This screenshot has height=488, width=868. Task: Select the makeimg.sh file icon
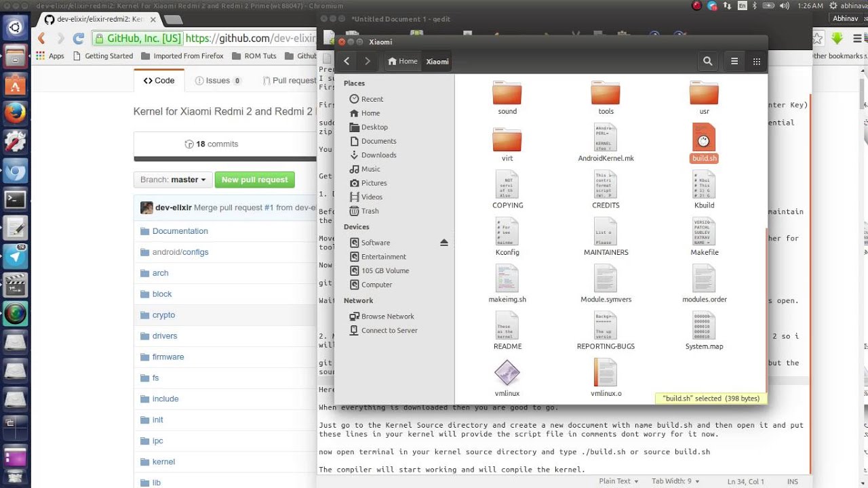pyautogui.click(x=507, y=279)
